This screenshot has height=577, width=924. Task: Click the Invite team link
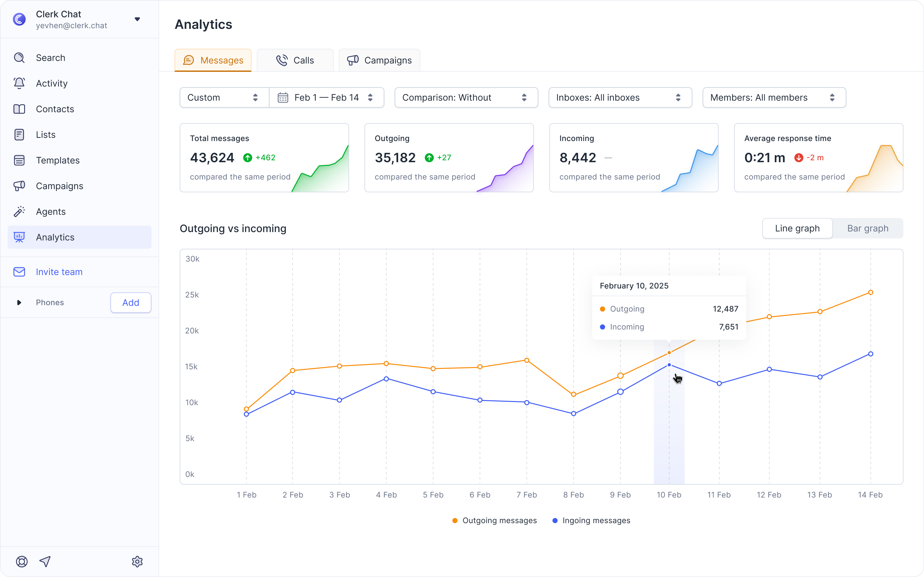point(59,272)
